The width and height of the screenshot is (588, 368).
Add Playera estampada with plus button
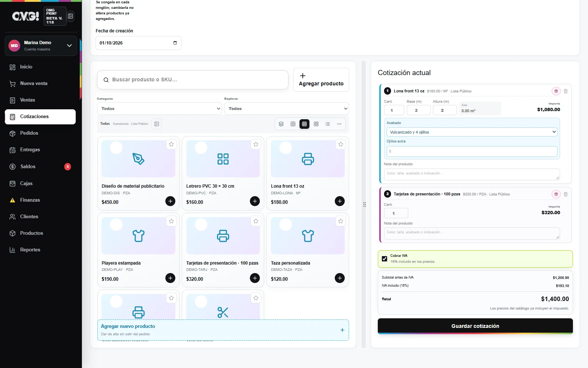170,278
